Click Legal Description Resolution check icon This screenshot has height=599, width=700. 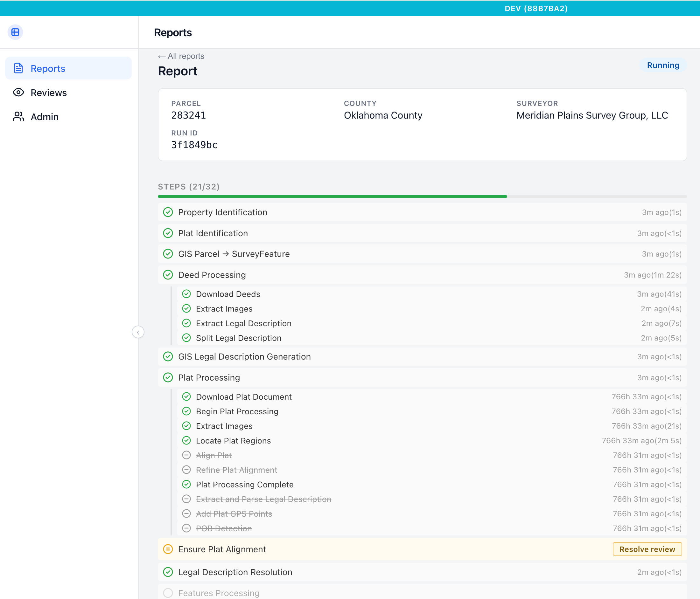(168, 572)
